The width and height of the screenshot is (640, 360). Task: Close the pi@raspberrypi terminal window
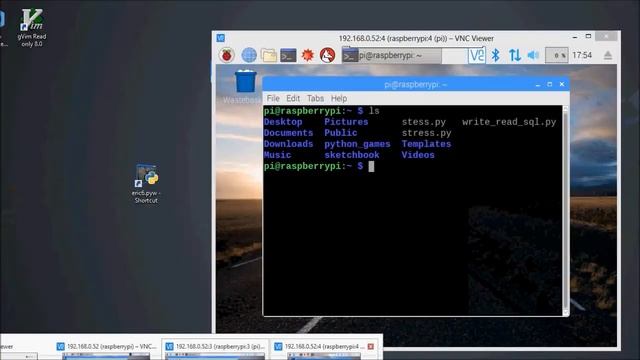coord(562,84)
